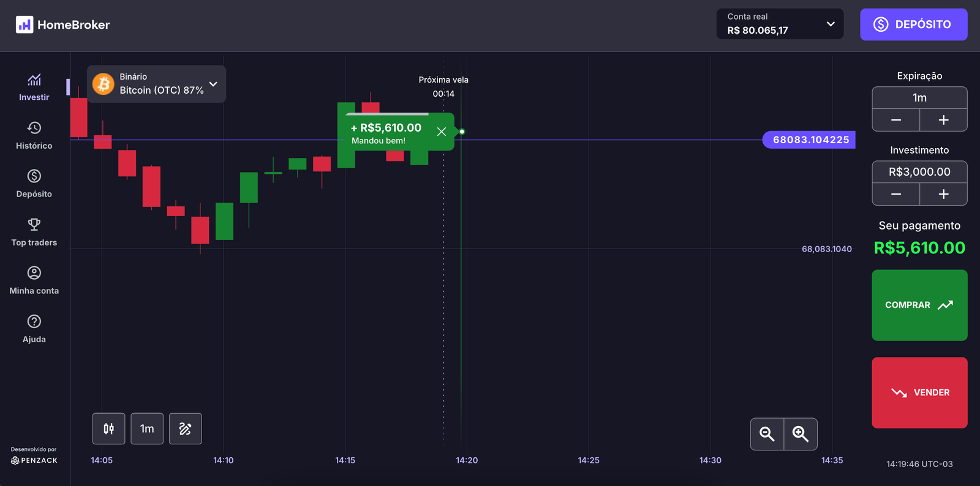
Task: Open the 1m chart timeframe selector
Action: 147,428
